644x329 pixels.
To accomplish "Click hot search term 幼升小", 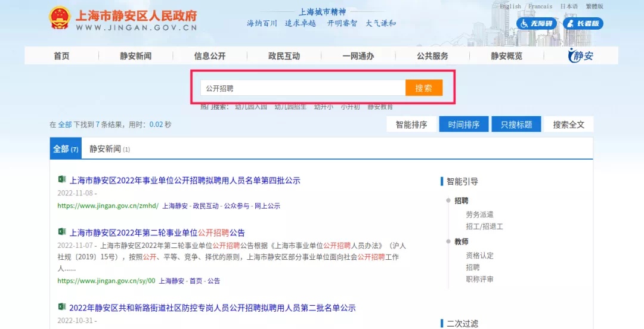I will [324, 107].
